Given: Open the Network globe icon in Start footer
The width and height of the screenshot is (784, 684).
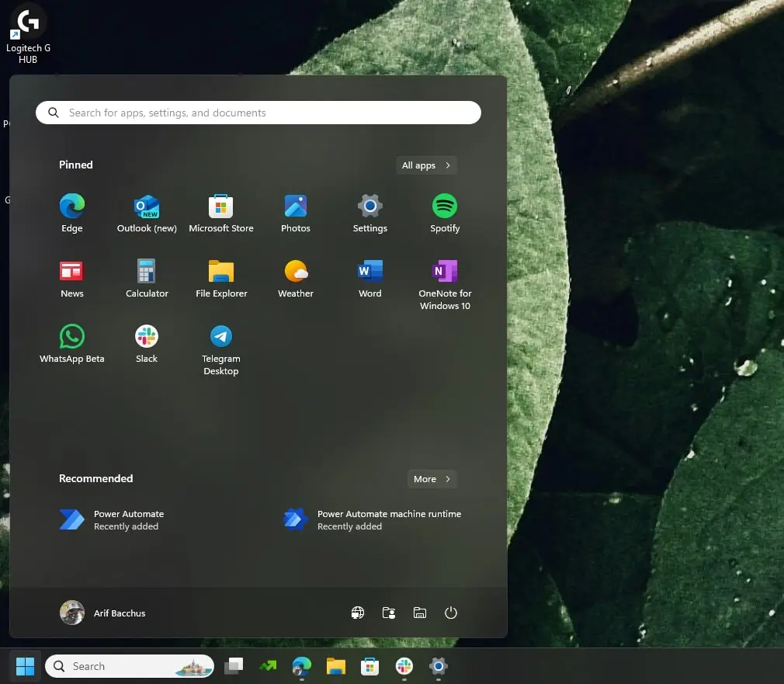Looking at the screenshot, I should pos(358,613).
